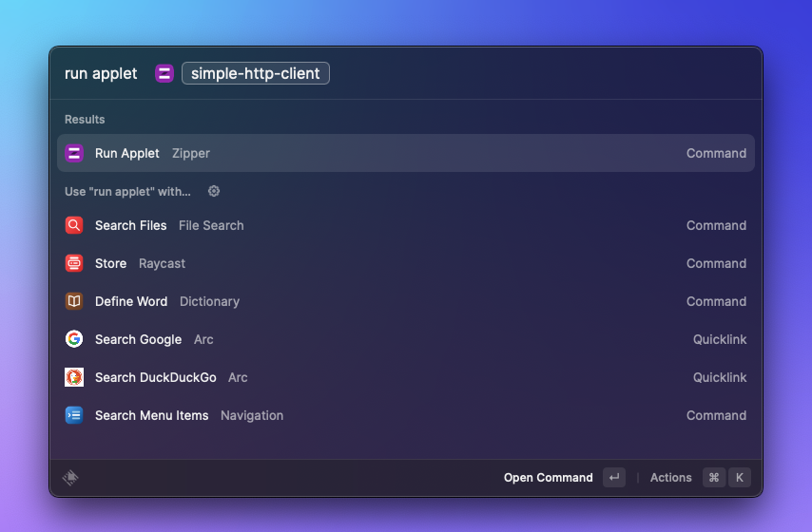Select Define Word Dictionary command
The image size is (812, 532).
[x=406, y=301]
